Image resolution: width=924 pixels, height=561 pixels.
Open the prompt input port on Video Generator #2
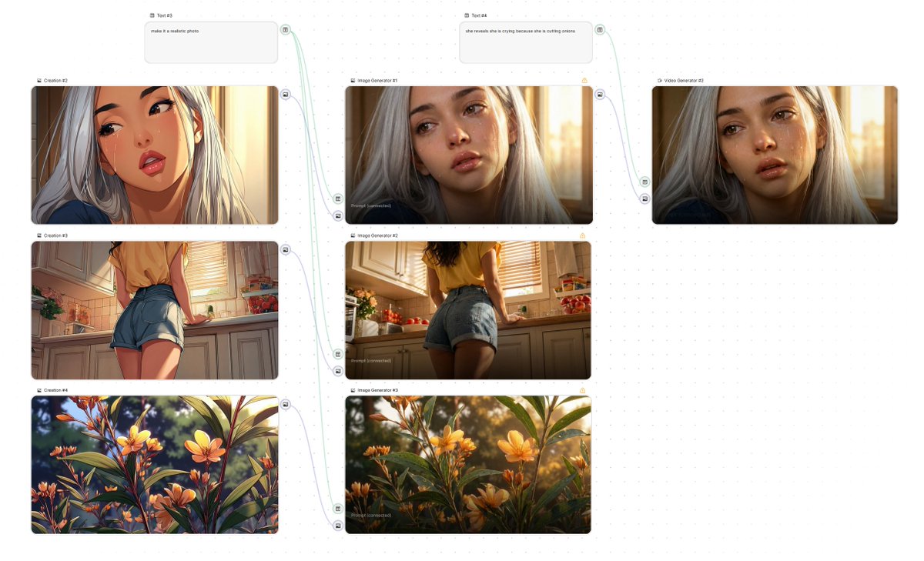click(x=644, y=182)
